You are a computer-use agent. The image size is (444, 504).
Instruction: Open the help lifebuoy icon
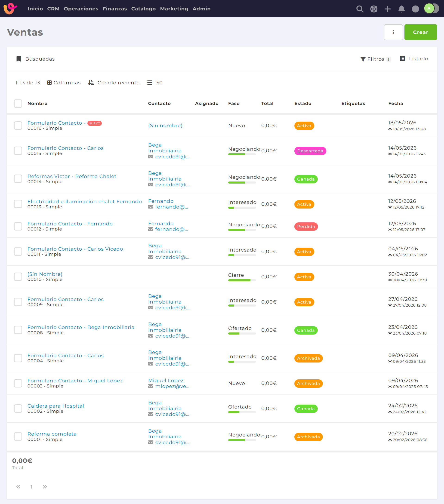pyautogui.click(x=374, y=9)
